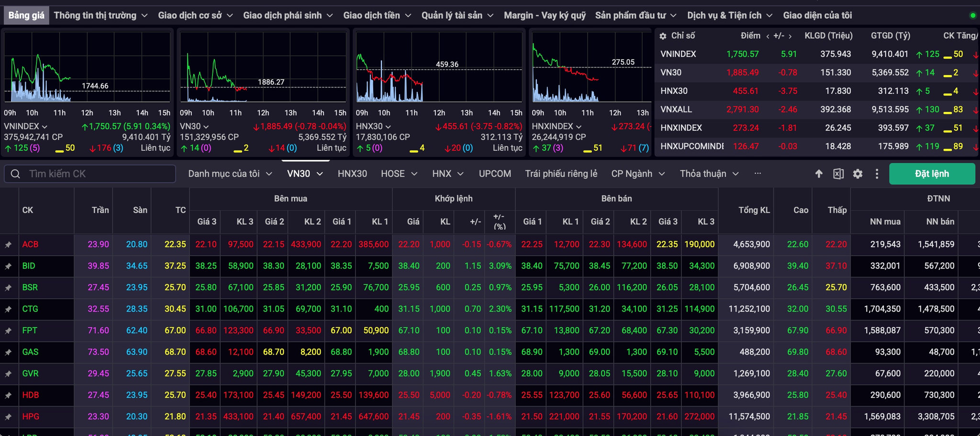This screenshot has height=436, width=980.
Task: Click the right arrow next to +/- header
Action: coord(790,36)
